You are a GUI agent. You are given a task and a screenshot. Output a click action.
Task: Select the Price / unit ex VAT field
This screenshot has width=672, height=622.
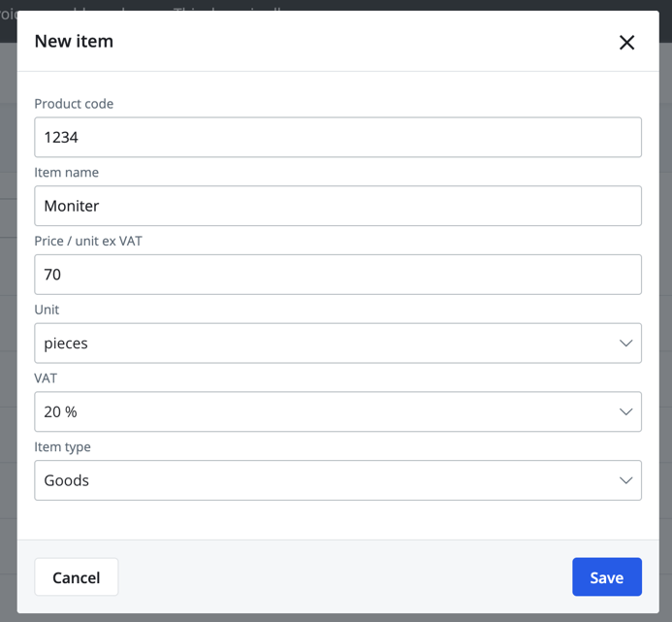(x=337, y=275)
